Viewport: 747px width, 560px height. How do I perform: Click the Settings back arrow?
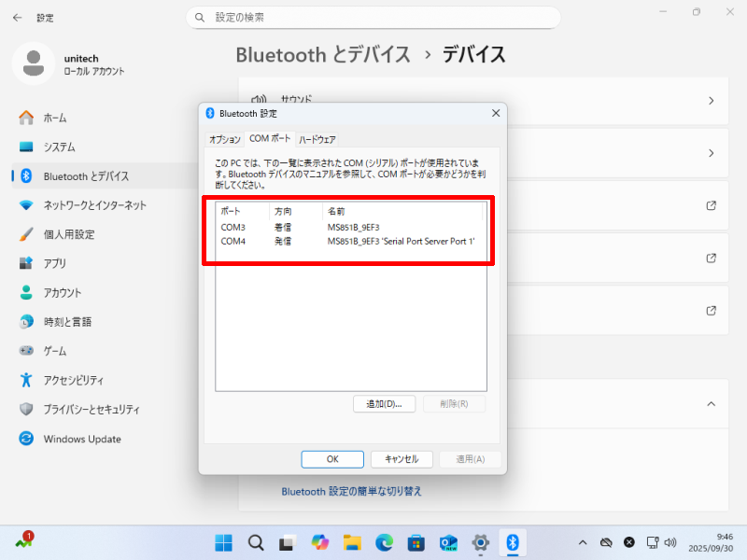click(17, 17)
